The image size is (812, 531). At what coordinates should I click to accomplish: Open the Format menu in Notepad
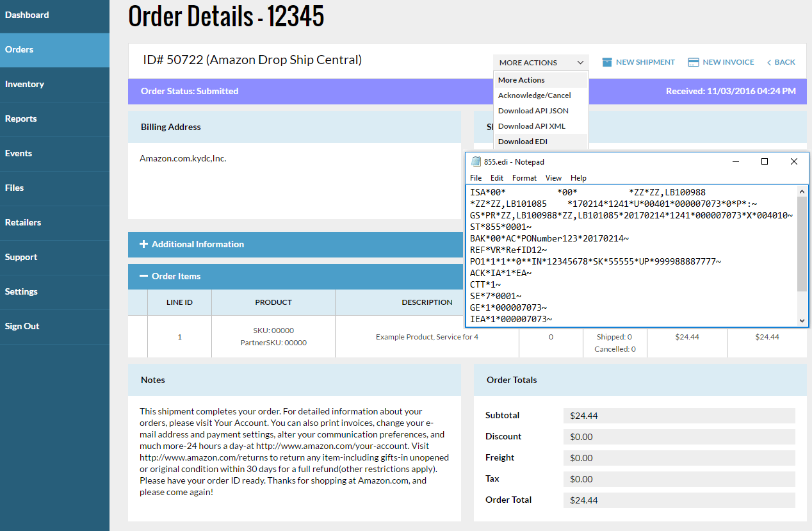(x=524, y=178)
